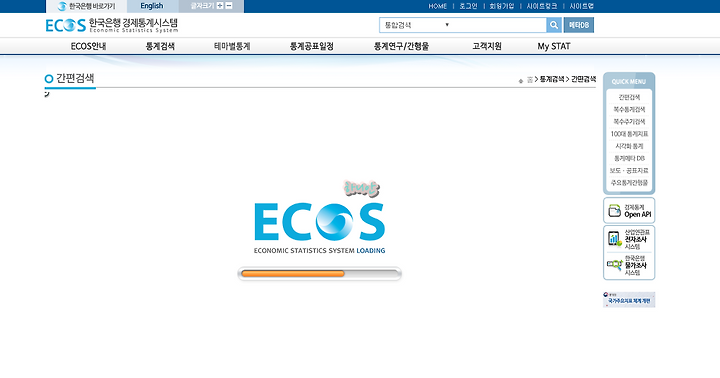The image size is (720, 378).
Task: Click the 간편검색 page heading
Action: [75, 79]
